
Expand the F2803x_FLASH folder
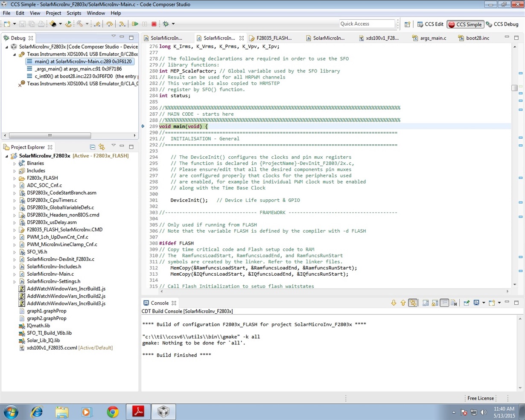(x=14, y=178)
